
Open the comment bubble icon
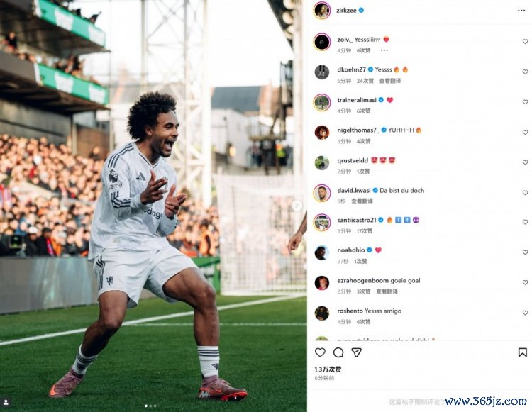(x=338, y=352)
